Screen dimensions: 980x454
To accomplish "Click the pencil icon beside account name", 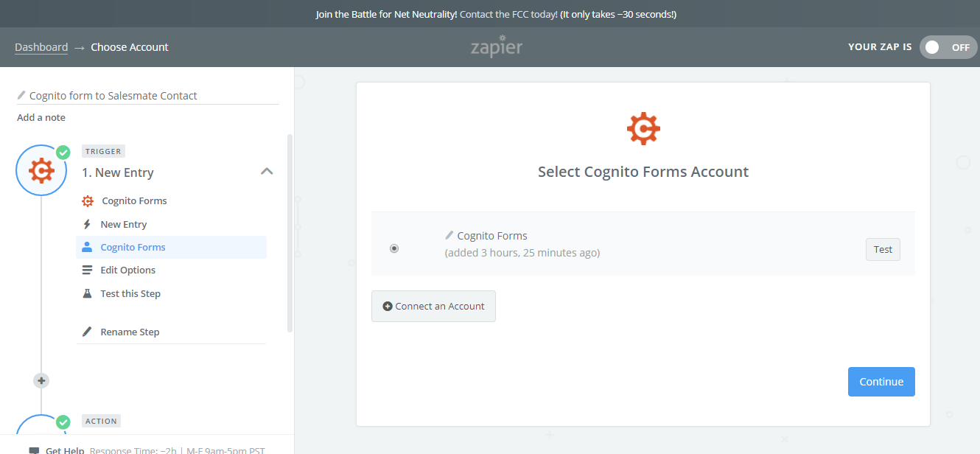I will pos(449,235).
